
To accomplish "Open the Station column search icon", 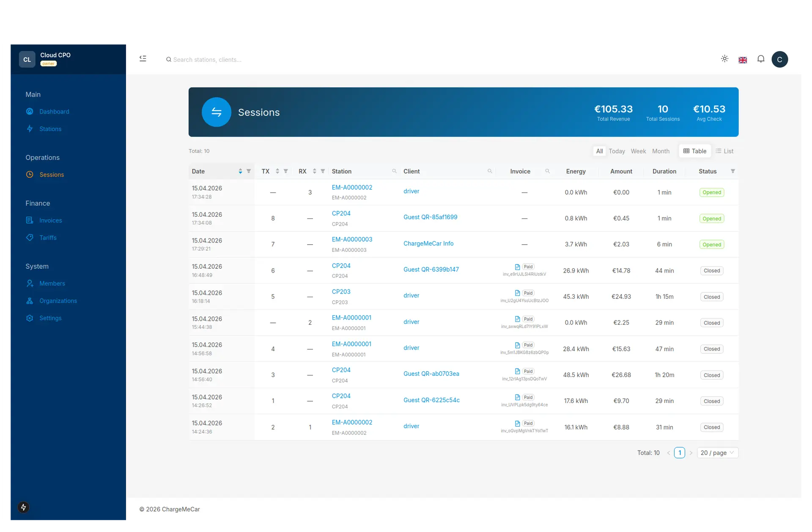I will (x=394, y=171).
